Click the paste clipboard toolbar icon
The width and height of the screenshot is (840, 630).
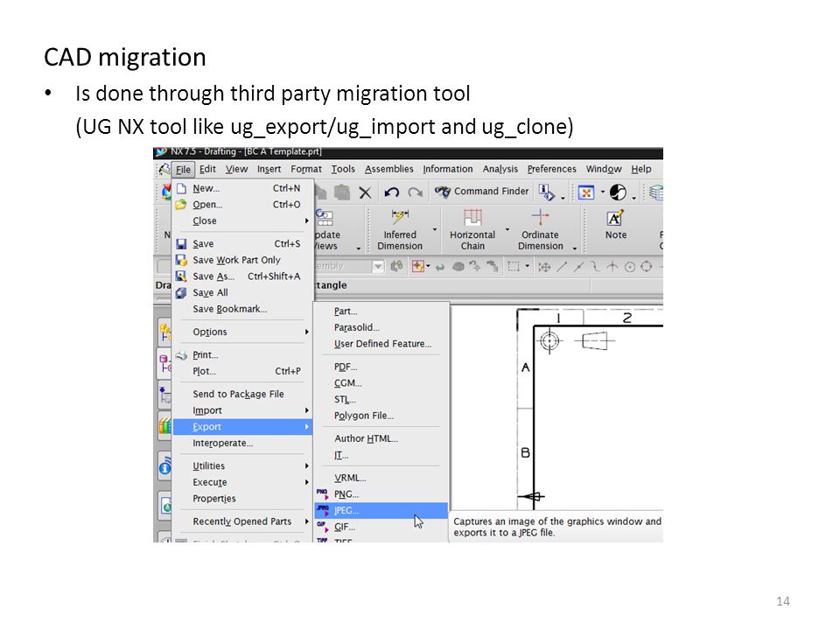pyautogui.click(x=342, y=192)
